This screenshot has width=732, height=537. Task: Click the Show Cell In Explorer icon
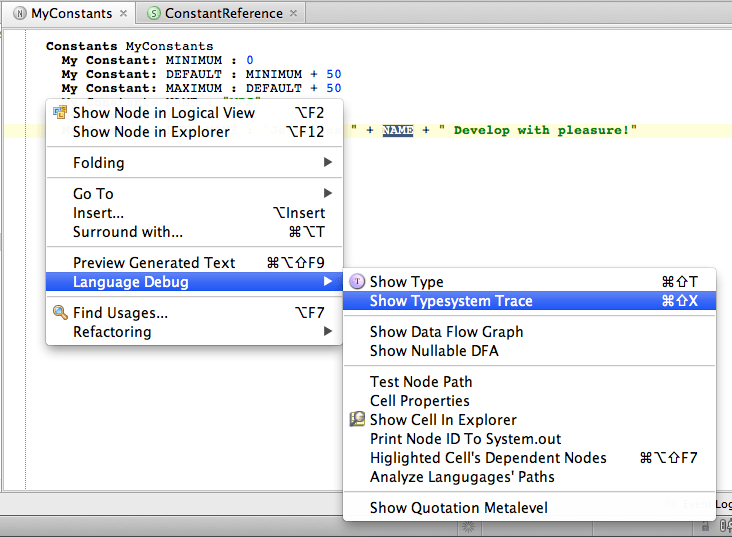tap(357, 420)
